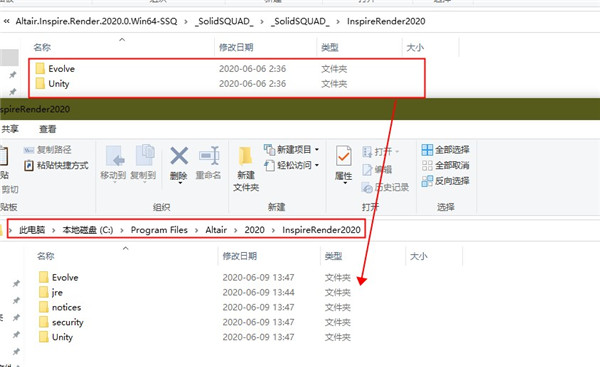Click Altair.Inspire.Render.2020.0.Win64-SSQ in upper address bar
This screenshot has height=367, width=600.
[96, 21]
